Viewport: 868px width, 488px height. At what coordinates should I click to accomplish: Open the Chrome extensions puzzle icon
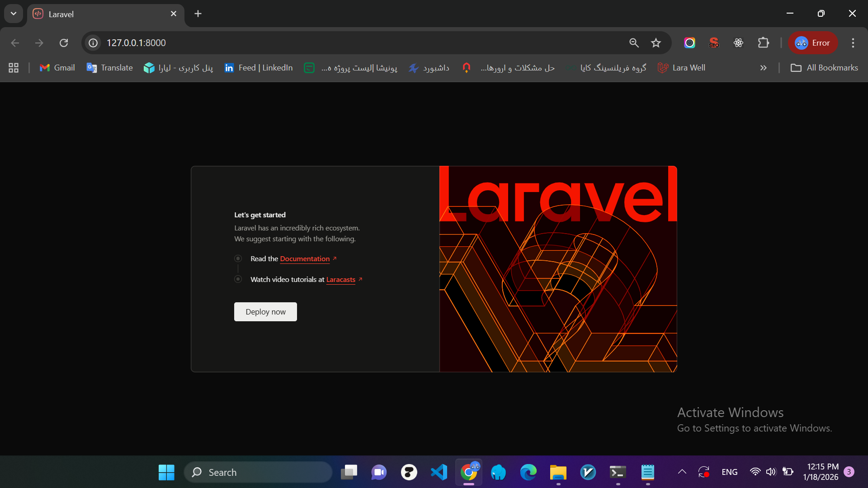click(x=764, y=43)
